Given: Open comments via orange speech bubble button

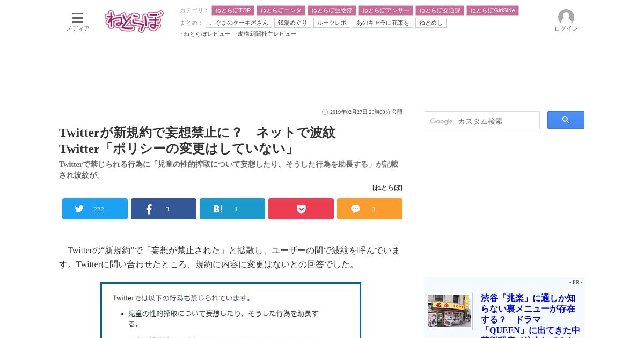Looking at the screenshot, I should click(370, 209).
